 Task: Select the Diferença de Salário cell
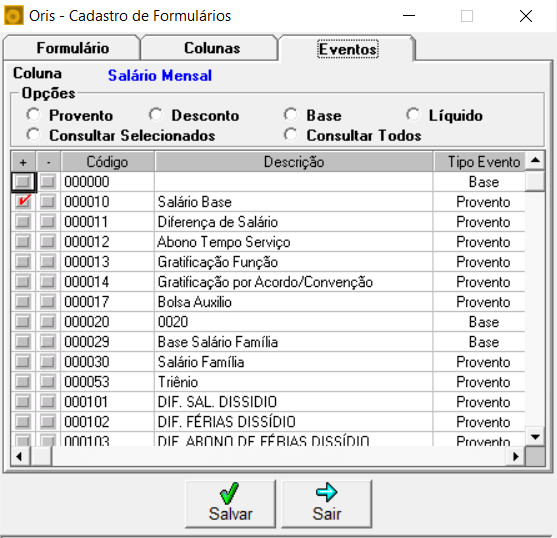(x=294, y=222)
